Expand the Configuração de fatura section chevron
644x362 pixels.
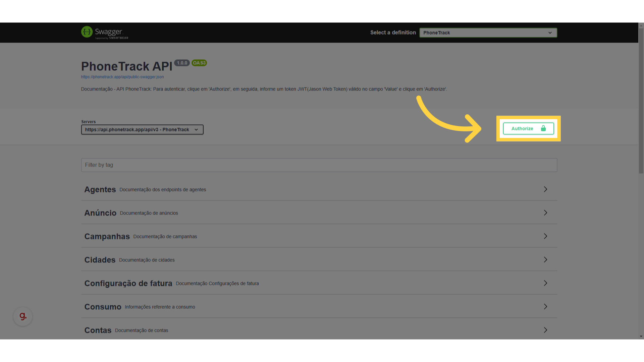(545, 283)
